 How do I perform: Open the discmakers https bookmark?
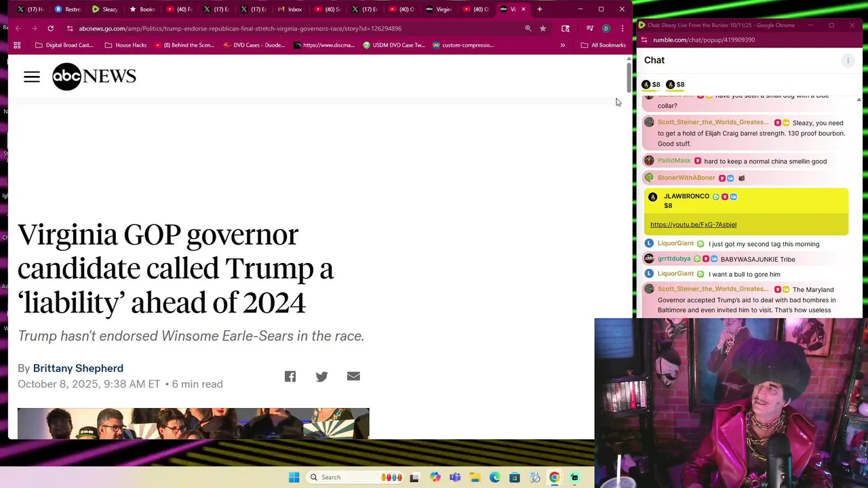coord(324,45)
